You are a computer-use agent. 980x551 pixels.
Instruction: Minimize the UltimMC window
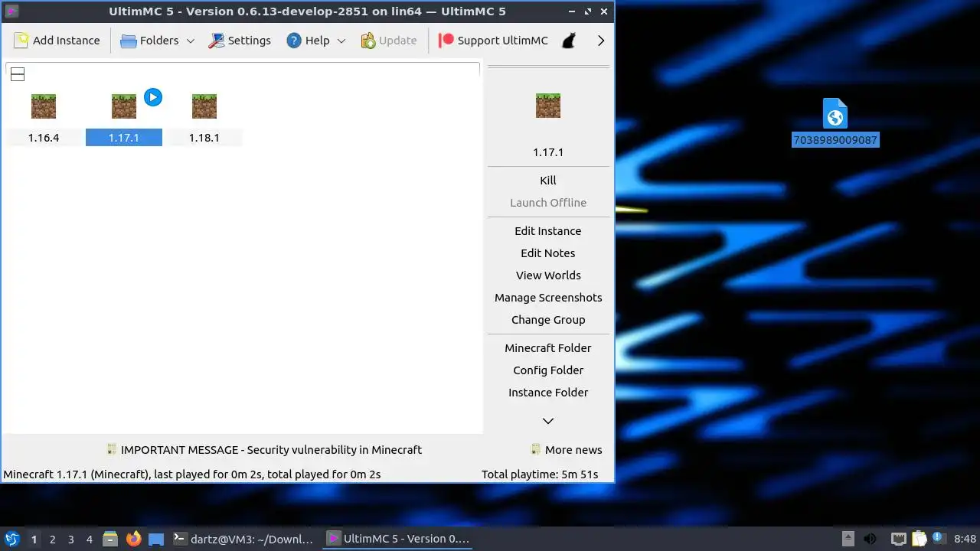tap(572, 11)
